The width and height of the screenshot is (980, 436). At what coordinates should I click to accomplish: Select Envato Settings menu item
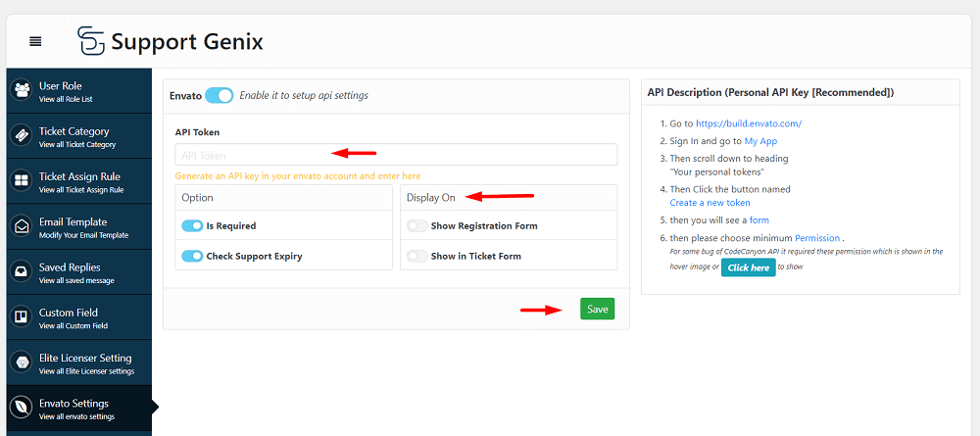78,408
